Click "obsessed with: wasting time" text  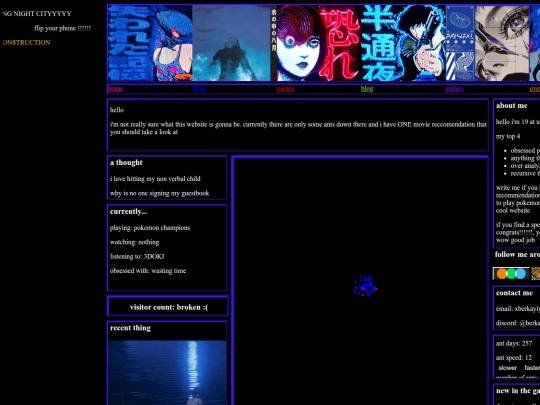click(x=148, y=271)
